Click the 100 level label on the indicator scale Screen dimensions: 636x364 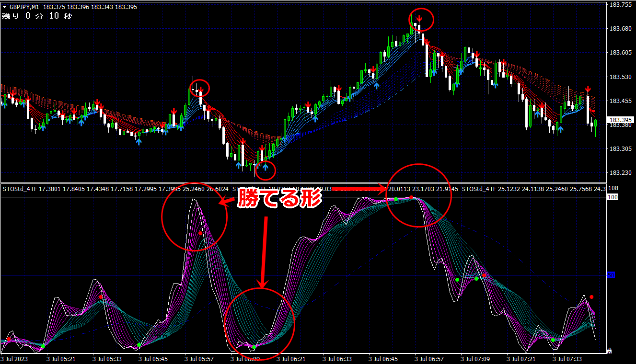coord(612,197)
